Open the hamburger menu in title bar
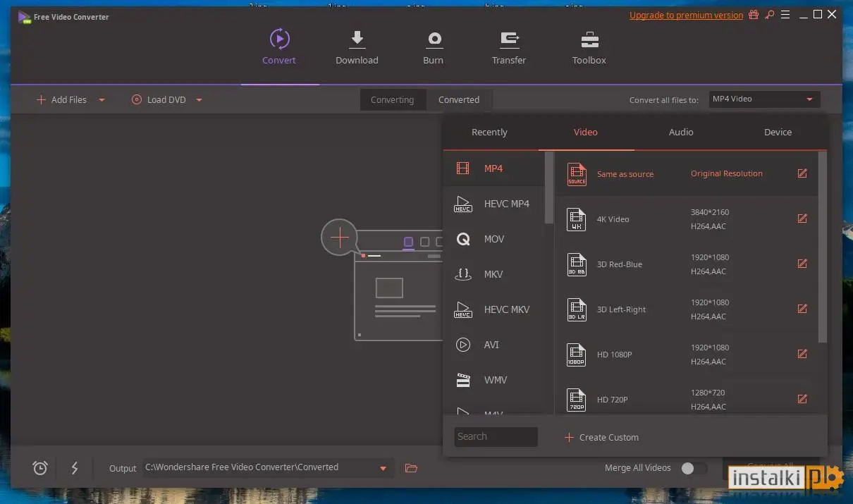This screenshot has width=853, height=504. (x=787, y=15)
